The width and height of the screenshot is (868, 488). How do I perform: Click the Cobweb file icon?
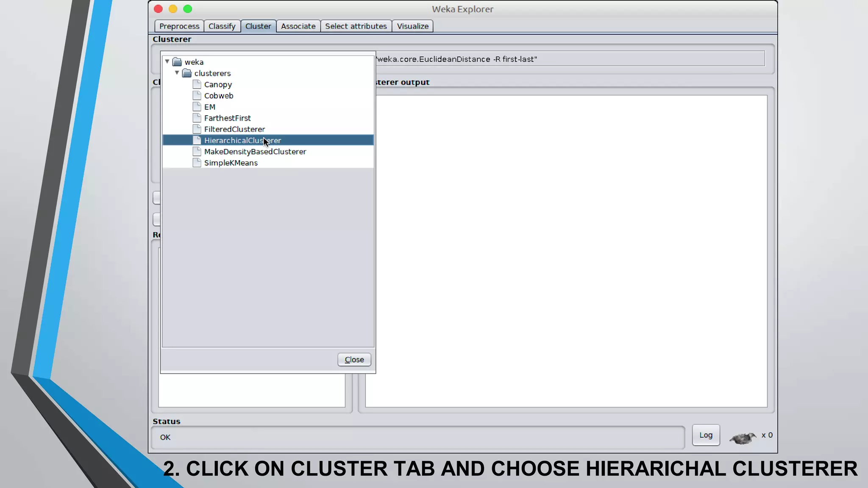pos(197,95)
